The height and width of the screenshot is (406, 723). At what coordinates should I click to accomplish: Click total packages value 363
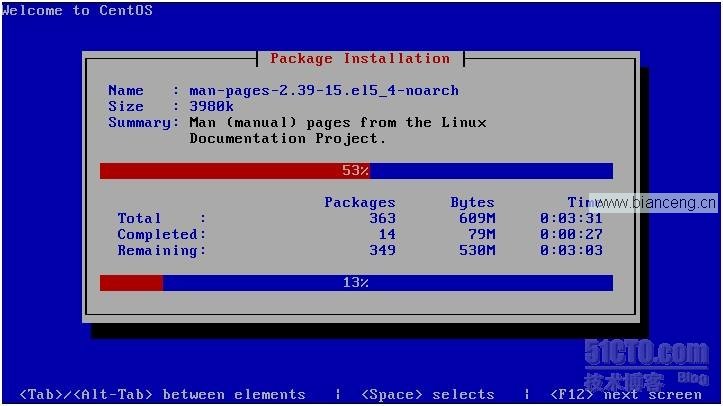pos(382,218)
